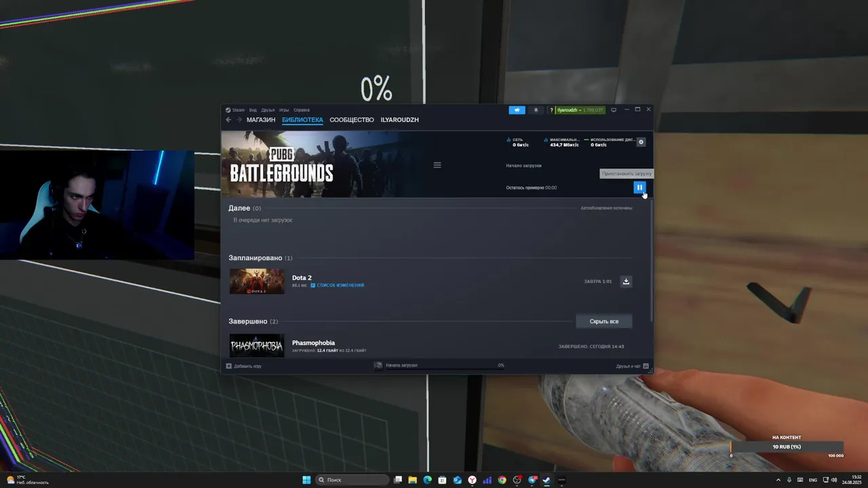
Task: Click the Далее section heading
Action: [x=239, y=208]
